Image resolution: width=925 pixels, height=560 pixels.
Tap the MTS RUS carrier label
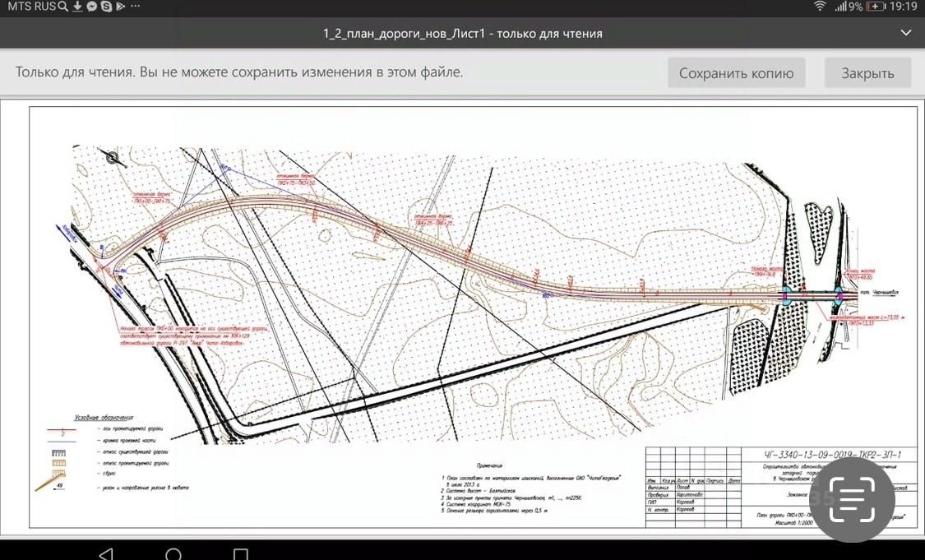[30, 7]
